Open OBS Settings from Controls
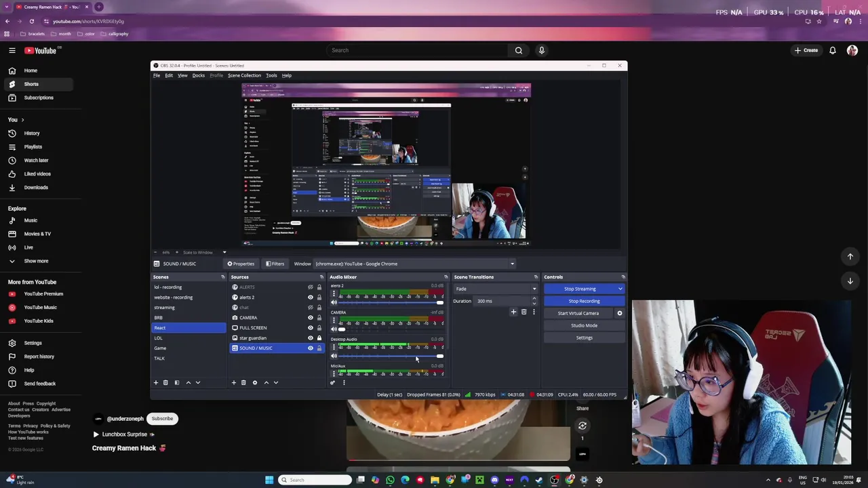The width and height of the screenshot is (868, 488). click(x=584, y=338)
